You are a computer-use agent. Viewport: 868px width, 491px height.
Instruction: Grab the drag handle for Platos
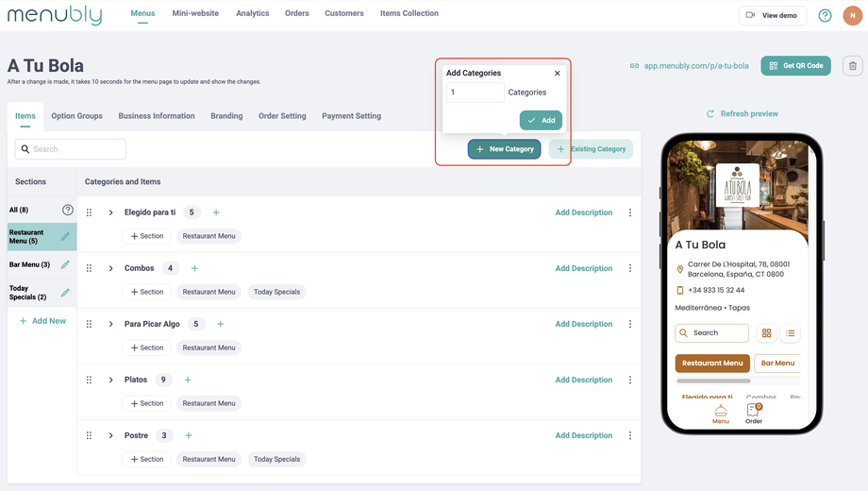pyautogui.click(x=89, y=380)
